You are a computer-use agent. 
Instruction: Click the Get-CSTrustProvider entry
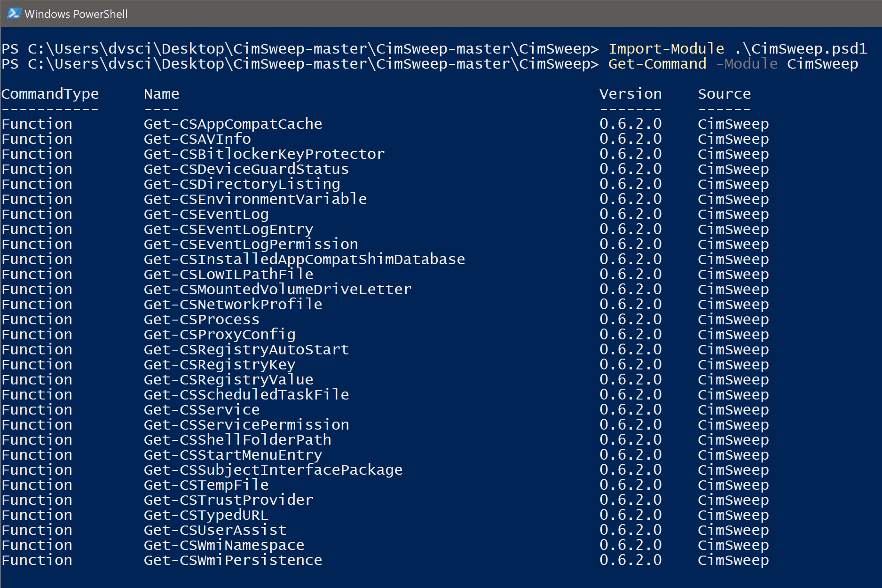coord(228,500)
